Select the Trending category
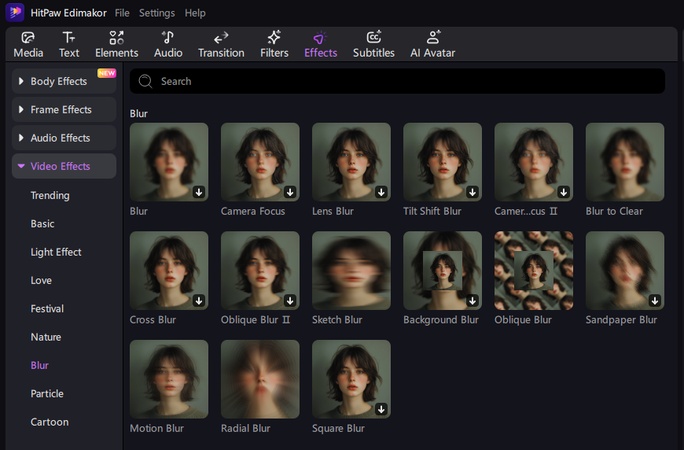This screenshot has width=684, height=450. pos(50,195)
